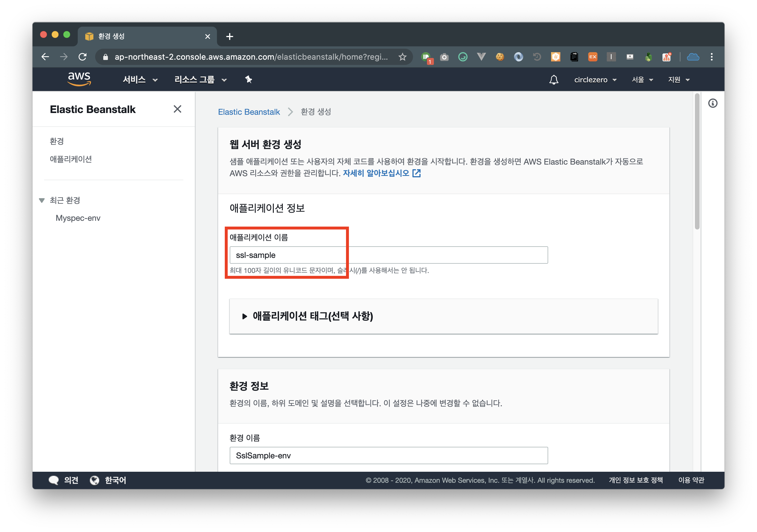Click the Elastic Beanstalk breadcrumb link
The image size is (757, 532).
[249, 112]
